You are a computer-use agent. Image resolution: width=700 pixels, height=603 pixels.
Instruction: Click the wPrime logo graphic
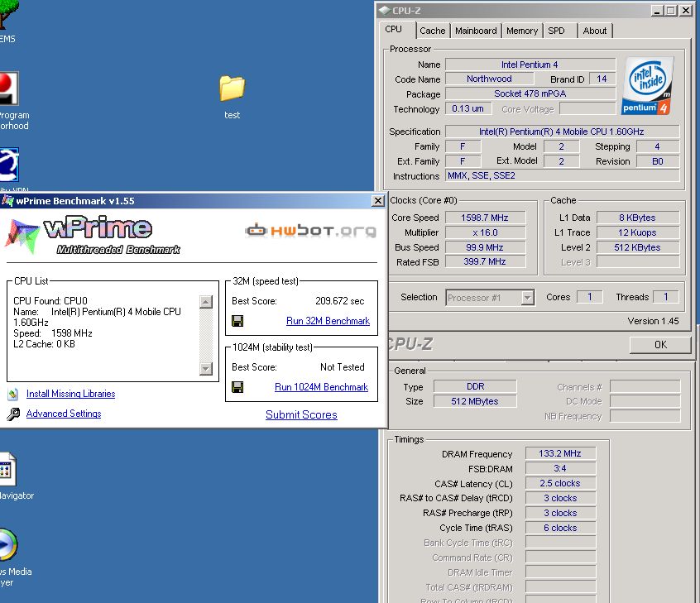(x=93, y=235)
